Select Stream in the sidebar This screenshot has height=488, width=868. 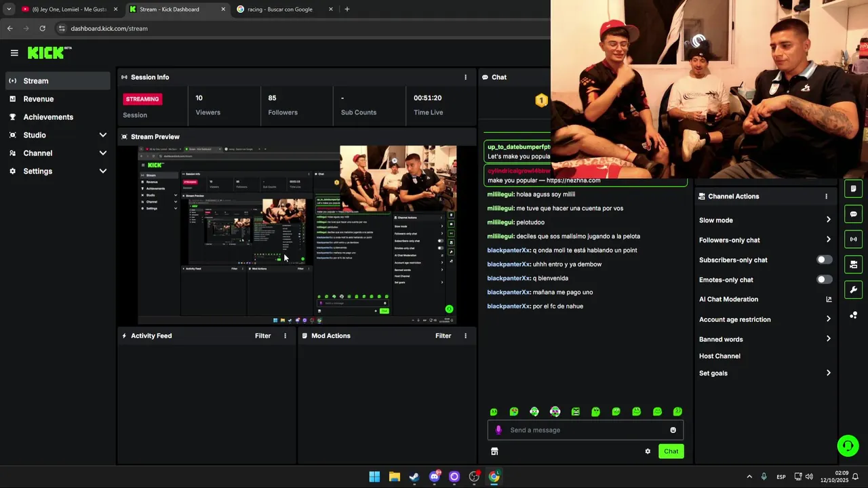coord(58,81)
